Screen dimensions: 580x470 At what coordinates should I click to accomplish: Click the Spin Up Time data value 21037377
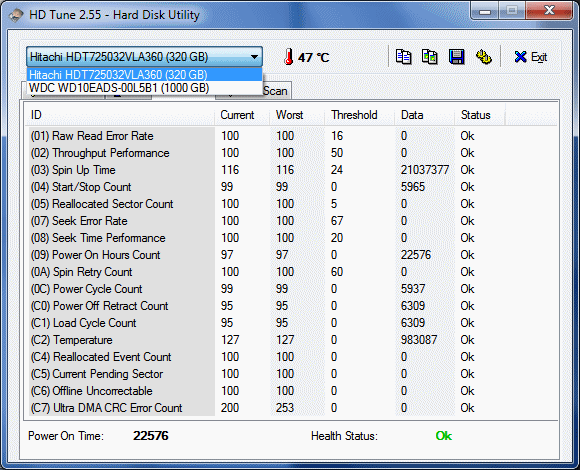pos(425,170)
